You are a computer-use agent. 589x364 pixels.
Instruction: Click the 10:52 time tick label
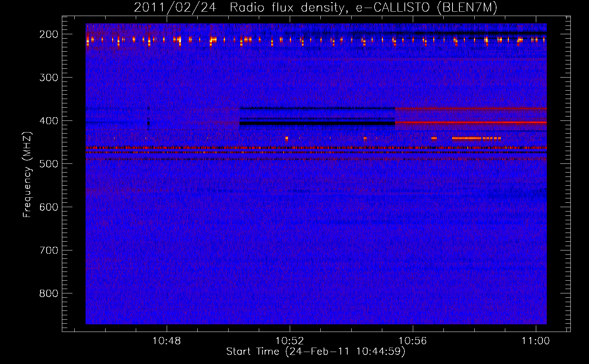[290, 341]
